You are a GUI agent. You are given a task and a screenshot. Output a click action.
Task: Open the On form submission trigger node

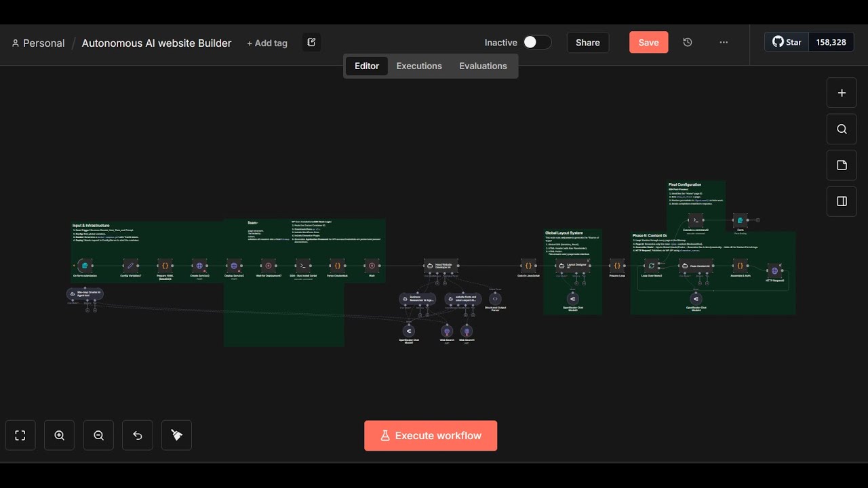85,266
